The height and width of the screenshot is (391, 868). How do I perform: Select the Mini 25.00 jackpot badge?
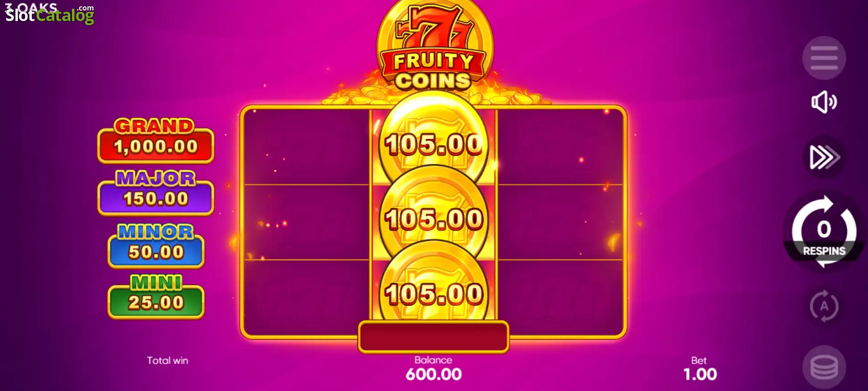(x=156, y=296)
